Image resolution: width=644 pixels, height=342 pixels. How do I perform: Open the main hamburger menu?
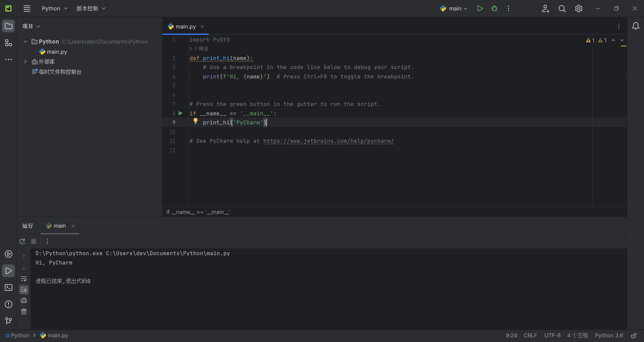27,8
